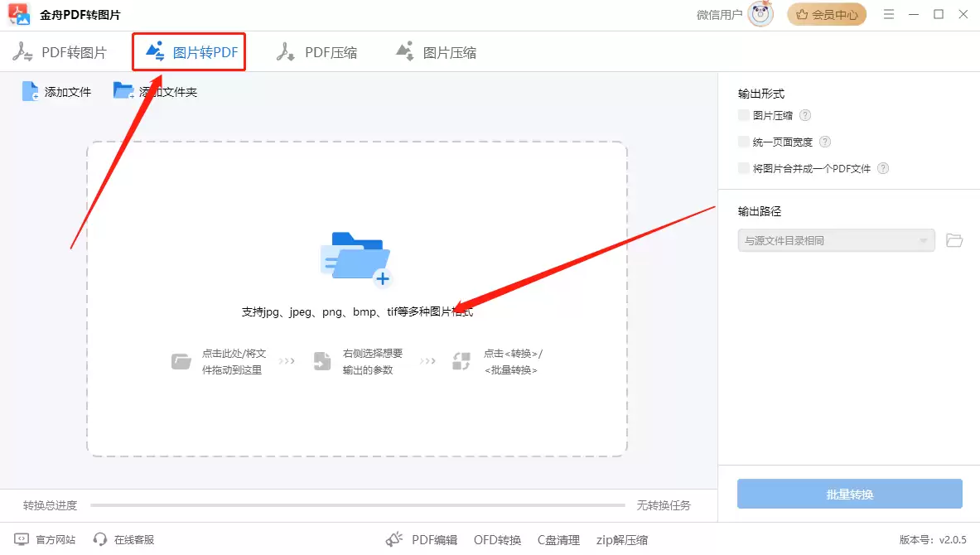Image resolution: width=980 pixels, height=555 pixels.
Task: Launch the C盘清理 cleanup tool
Action: point(558,539)
